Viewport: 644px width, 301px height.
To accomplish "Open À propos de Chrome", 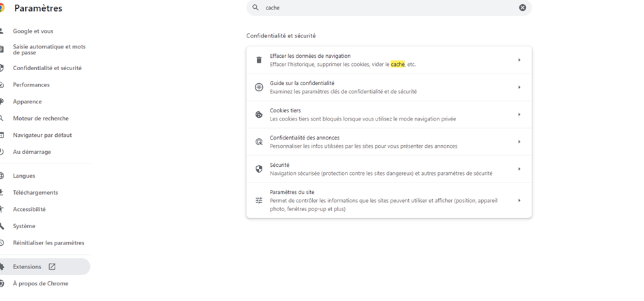I will coord(40,283).
